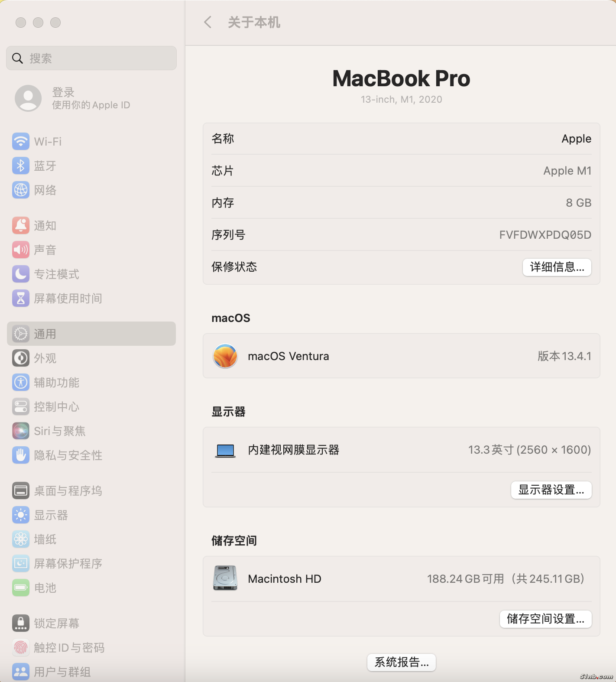The height and width of the screenshot is (682, 616).
Task: Open Appearance (外观) icon
Action: click(21, 358)
